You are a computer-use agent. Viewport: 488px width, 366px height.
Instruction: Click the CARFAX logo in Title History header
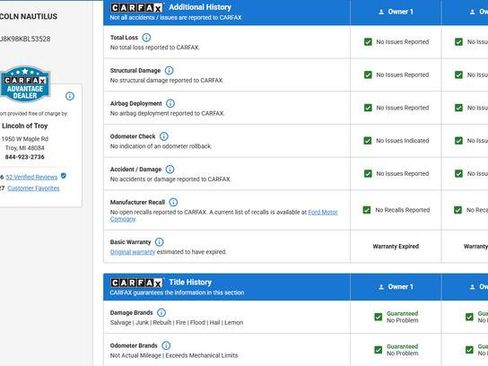pos(137,283)
